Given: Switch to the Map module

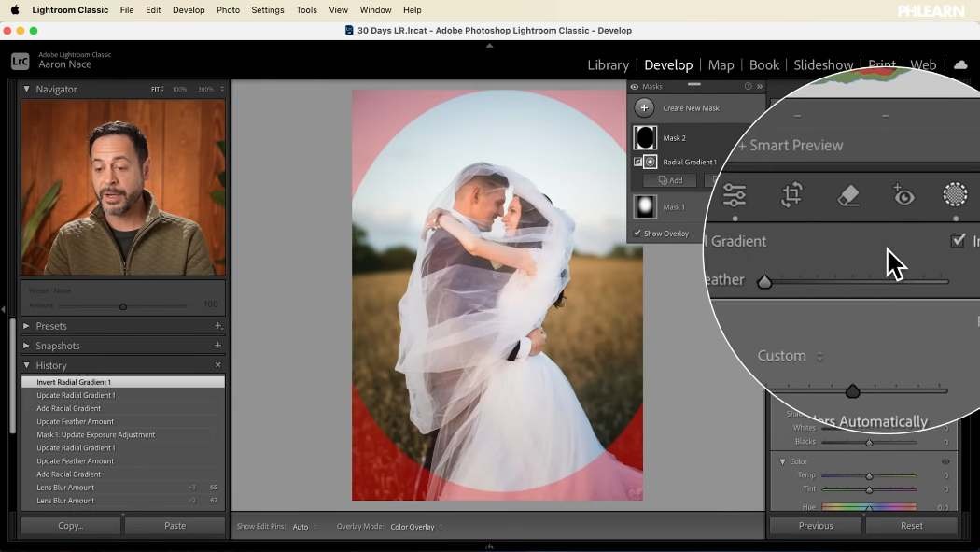Looking at the screenshot, I should click(x=721, y=65).
